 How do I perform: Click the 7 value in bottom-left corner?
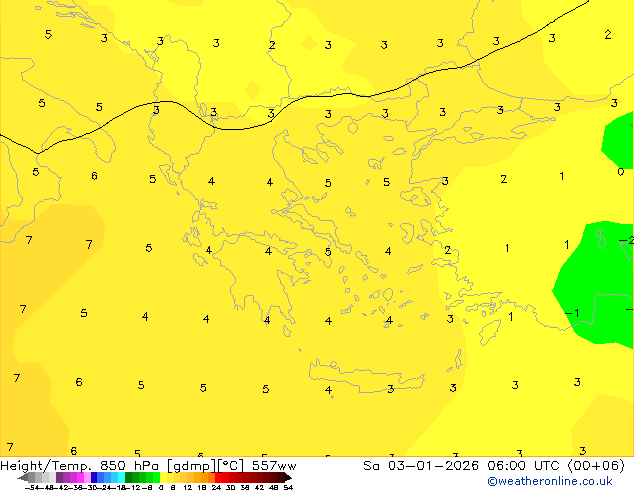[10, 447]
